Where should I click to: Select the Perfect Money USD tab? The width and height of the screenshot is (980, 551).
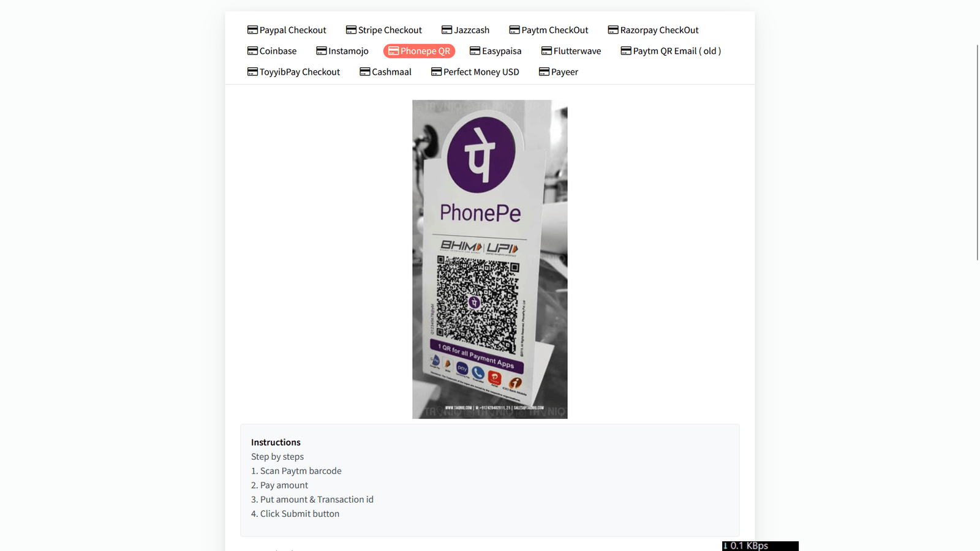tap(475, 72)
